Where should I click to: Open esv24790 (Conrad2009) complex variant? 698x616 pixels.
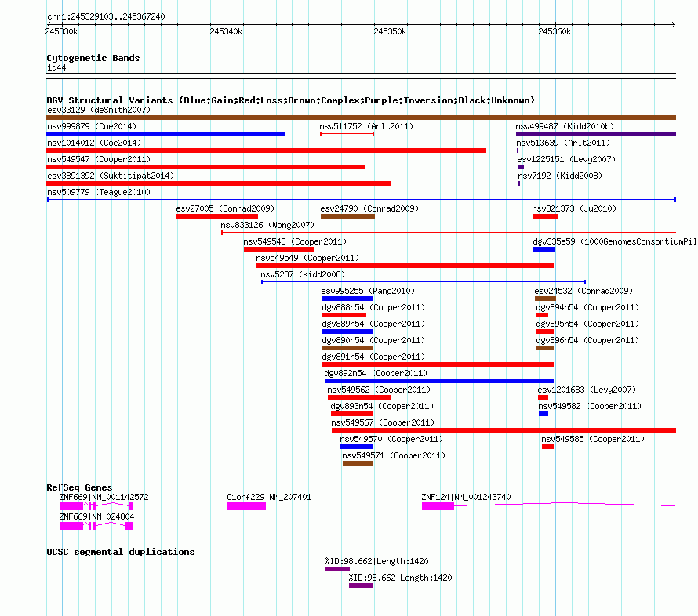pos(347,216)
